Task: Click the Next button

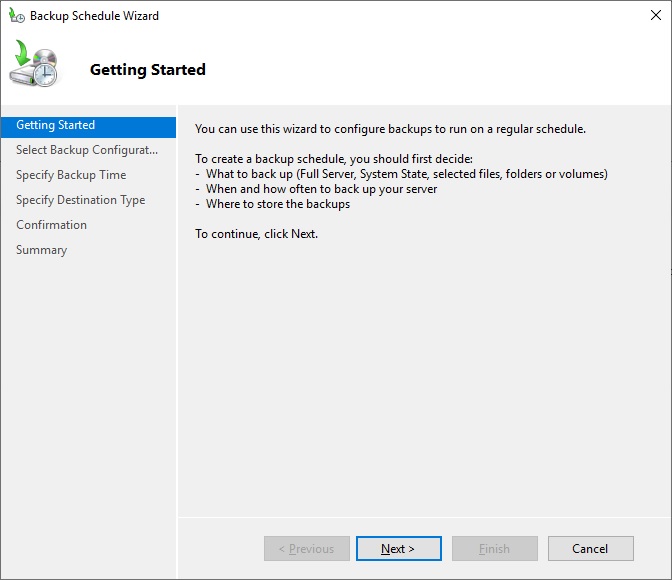Action: point(399,548)
